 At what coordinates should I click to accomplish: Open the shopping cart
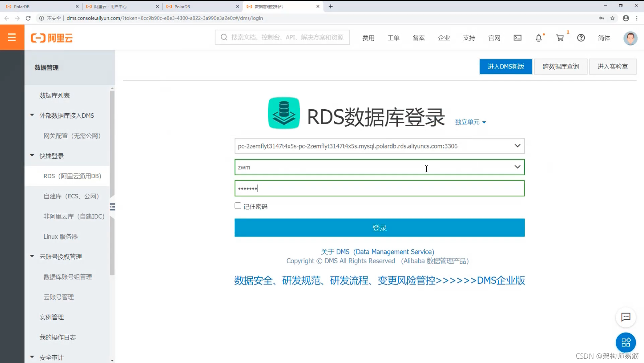coord(560,38)
